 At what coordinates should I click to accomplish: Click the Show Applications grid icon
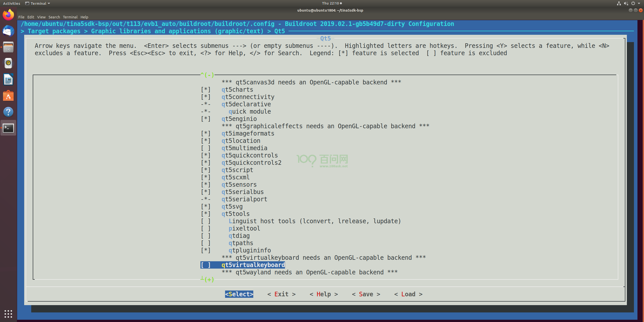8,314
